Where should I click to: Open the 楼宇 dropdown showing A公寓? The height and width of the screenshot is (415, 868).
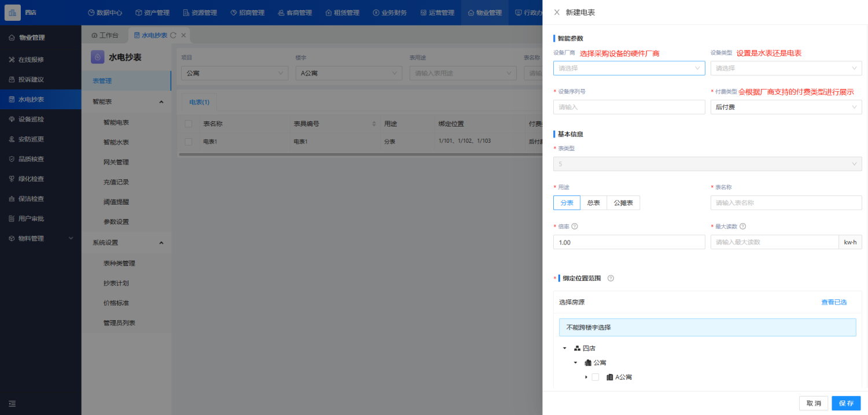349,73
